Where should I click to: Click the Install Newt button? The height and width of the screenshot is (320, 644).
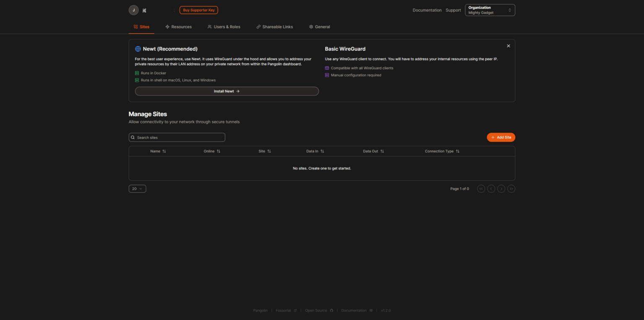[x=226, y=91]
